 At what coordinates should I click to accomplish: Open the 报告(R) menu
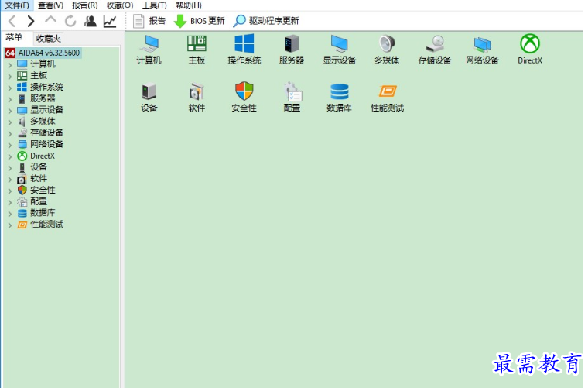tap(85, 5)
